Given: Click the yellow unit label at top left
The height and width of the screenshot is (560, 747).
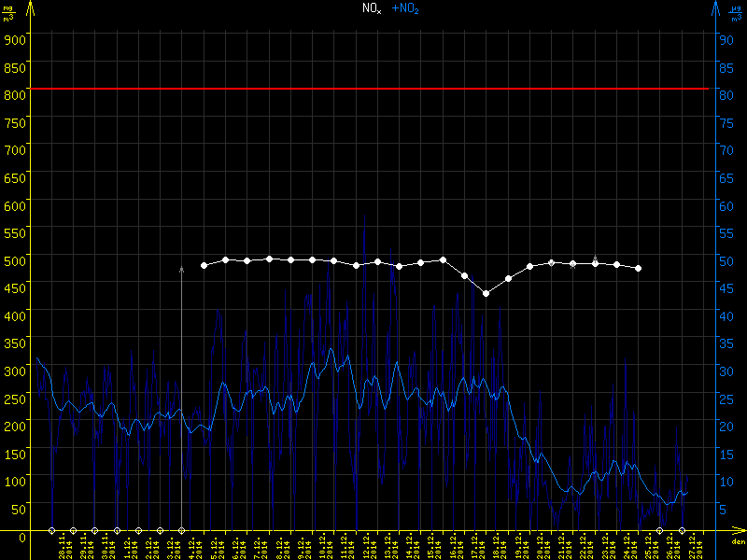Looking at the screenshot, I should point(8,13).
